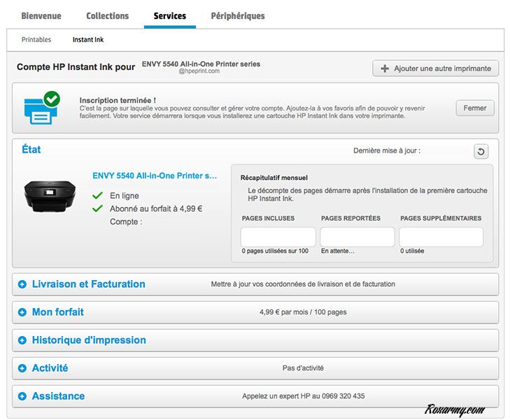This screenshot has height=420, width=510.
Task: Click the printer with checkmark enrollment icon
Action: [41, 108]
